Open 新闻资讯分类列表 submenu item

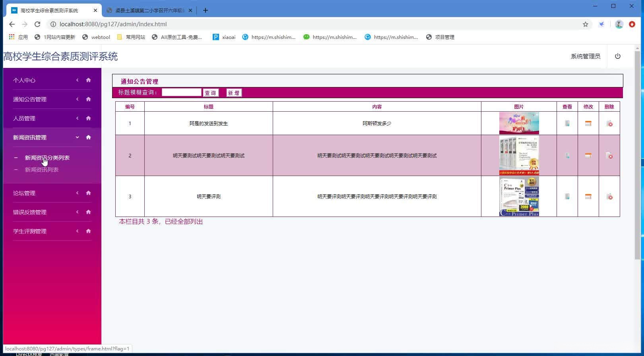(x=47, y=158)
